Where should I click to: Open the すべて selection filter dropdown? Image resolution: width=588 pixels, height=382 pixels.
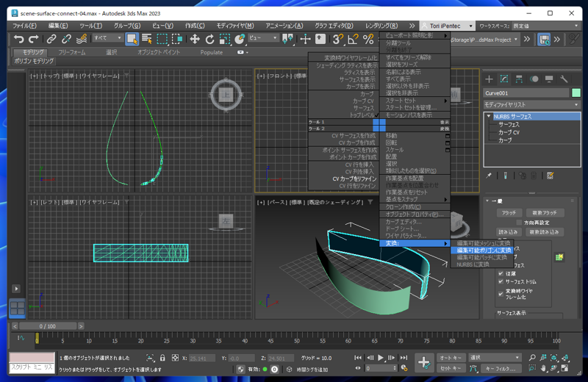pyautogui.click(x=107, y=38)
